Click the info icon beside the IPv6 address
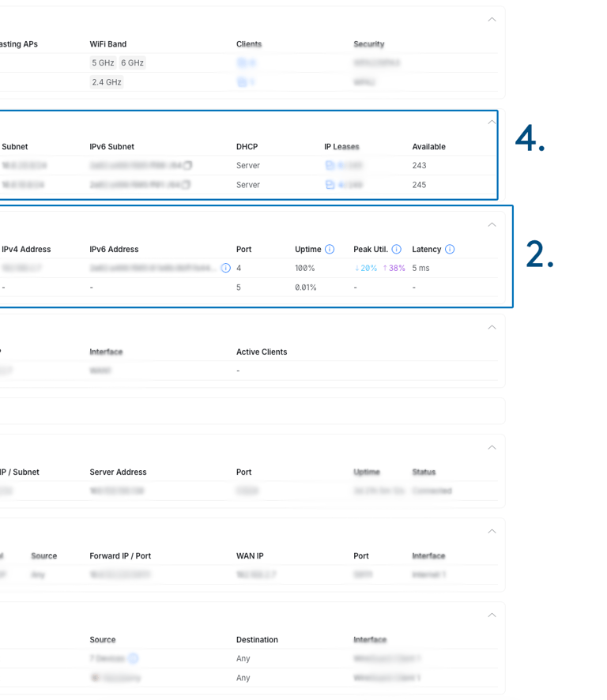The image size is (607, 700). [x=226, y=268]
